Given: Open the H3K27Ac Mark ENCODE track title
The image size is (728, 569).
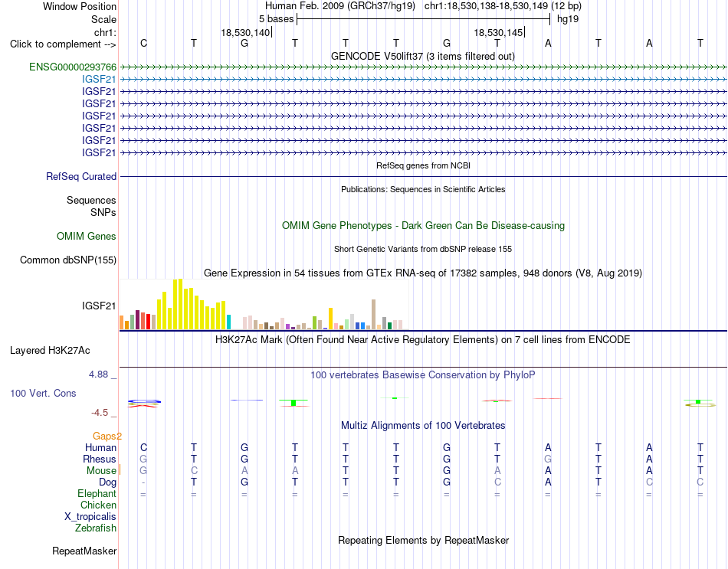Looking at the screenshot, I should click(x=423, y=340).
